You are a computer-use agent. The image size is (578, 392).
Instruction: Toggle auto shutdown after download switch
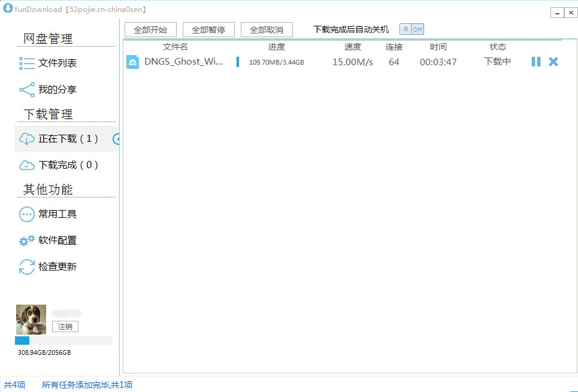point(411,29)
